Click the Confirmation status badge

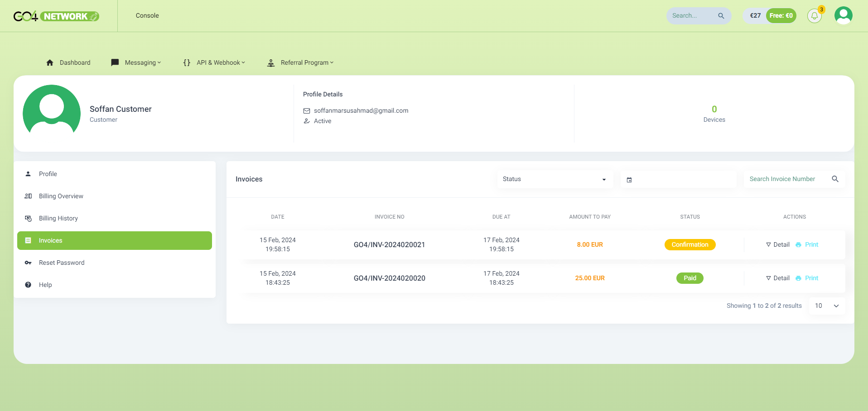[x=690, y=244]
